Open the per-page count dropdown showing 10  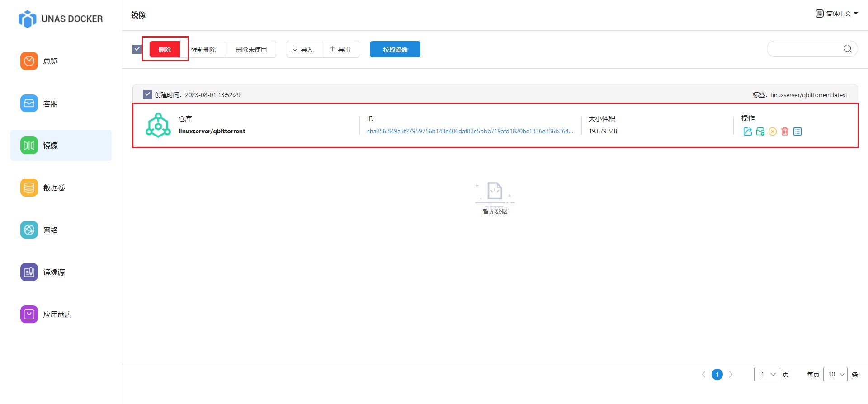(835, 374)
